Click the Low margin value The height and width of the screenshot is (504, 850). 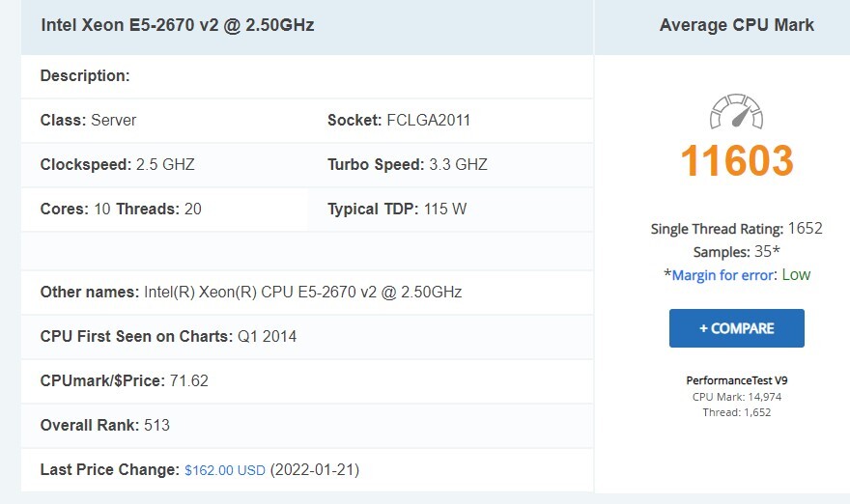click(x=796, y=275)
